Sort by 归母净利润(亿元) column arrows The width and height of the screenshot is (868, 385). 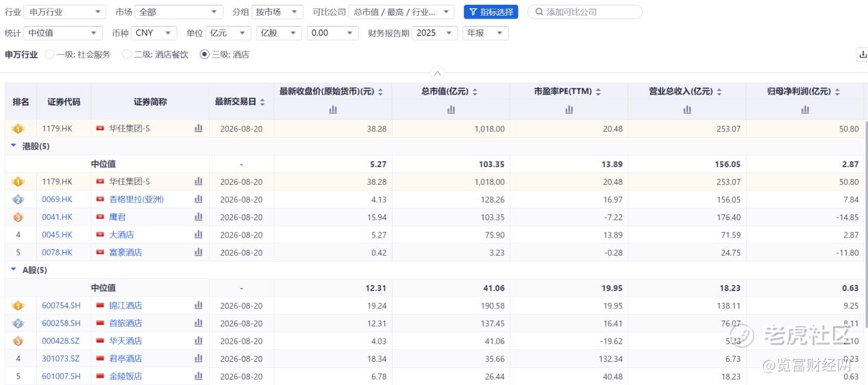pos(838,92)
